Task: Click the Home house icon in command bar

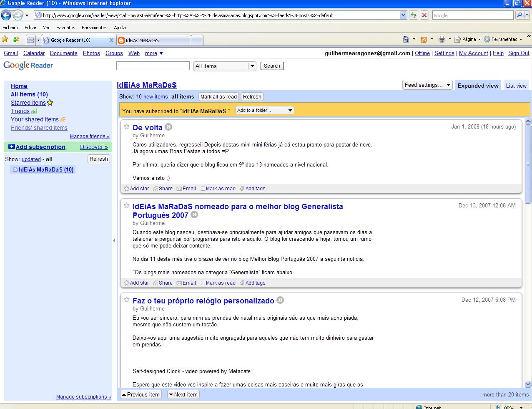Action: pyautogui.click(x=406, y=39)
